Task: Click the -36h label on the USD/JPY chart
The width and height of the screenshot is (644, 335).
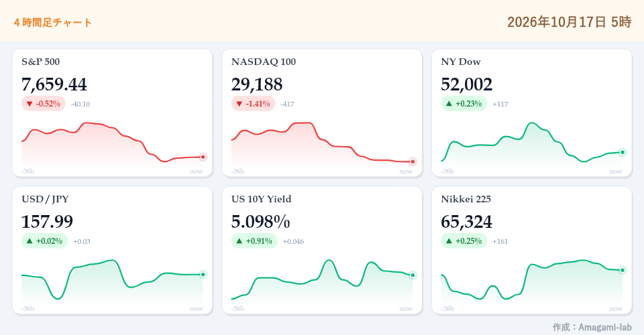Action: coord(28,308)
